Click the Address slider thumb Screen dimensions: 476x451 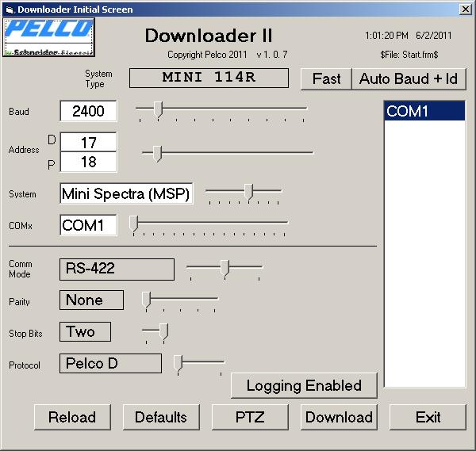tap(157, 154)
